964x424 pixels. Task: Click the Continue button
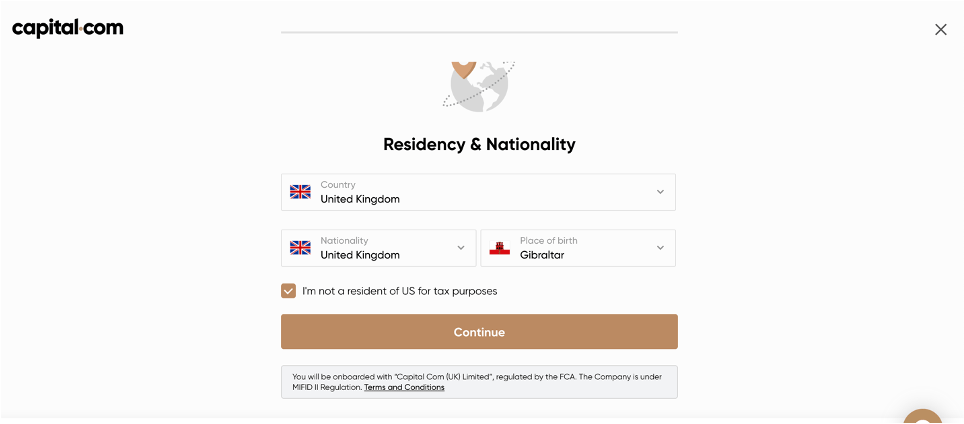click(x=480, y=332)
